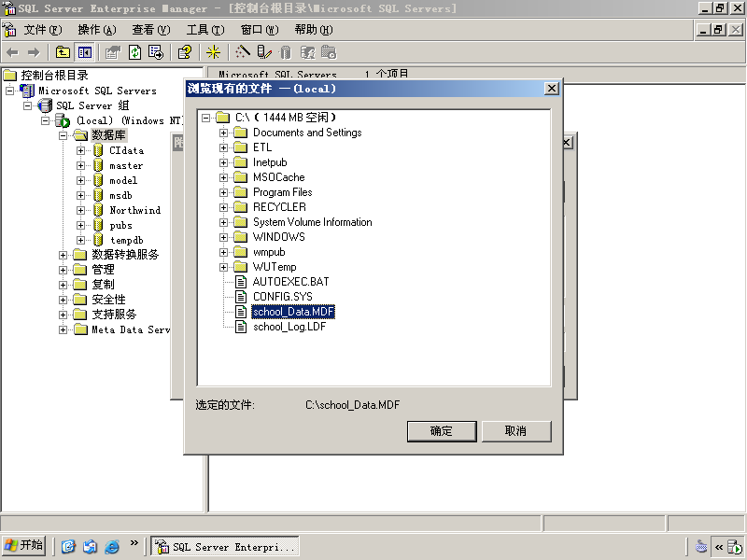Close the 浏览现有的文件 dialog
747x560 pixels.
tap(552, 89)
